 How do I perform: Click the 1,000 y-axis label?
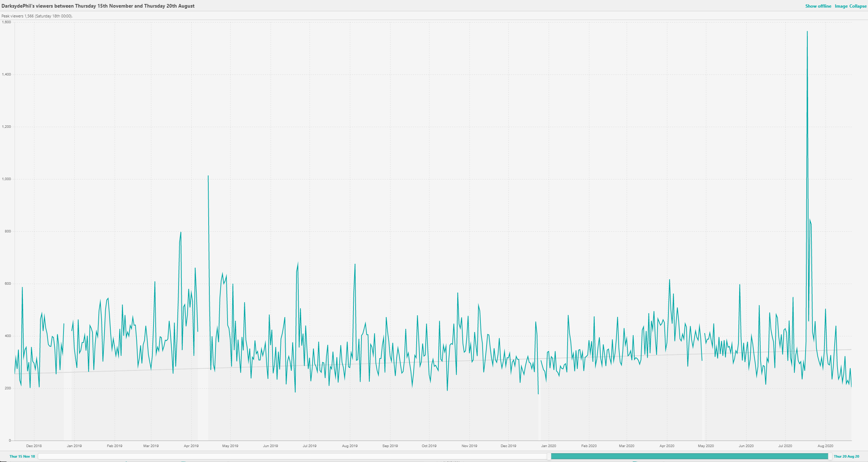pyautogui.click(x=7, y=179)
